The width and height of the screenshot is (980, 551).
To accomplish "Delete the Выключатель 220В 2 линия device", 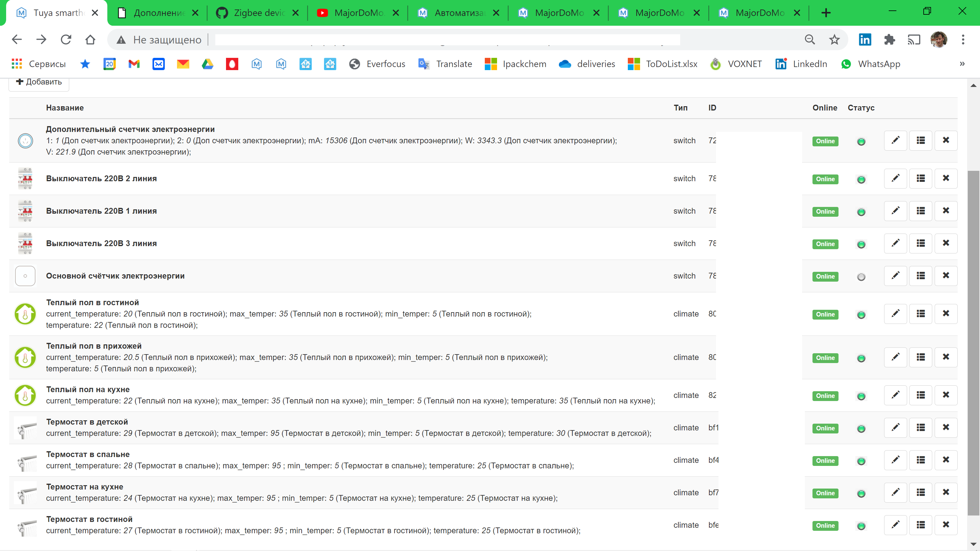I will click(x=946, y=178).
